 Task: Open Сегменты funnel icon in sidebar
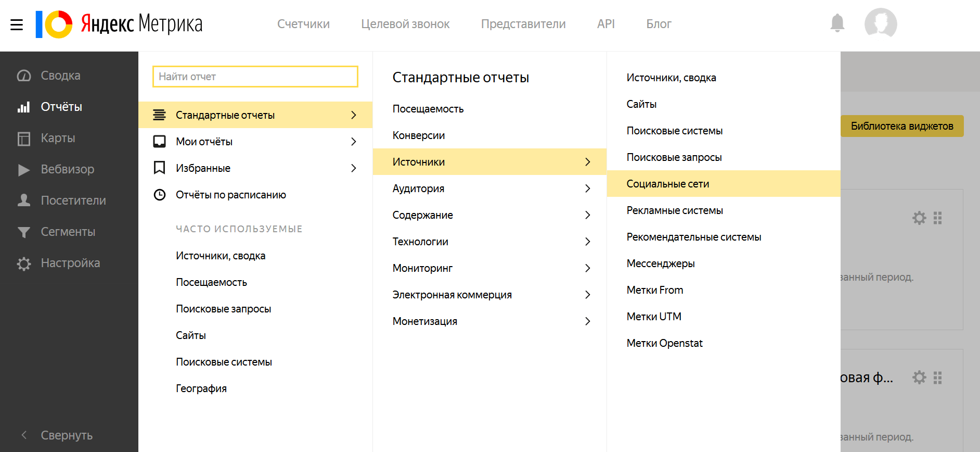click(x=24, y=232)
